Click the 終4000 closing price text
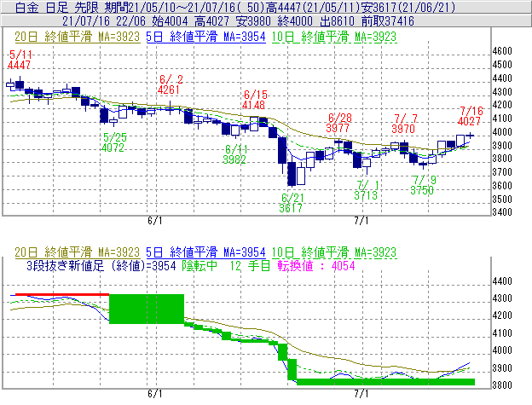 [295, 21]
